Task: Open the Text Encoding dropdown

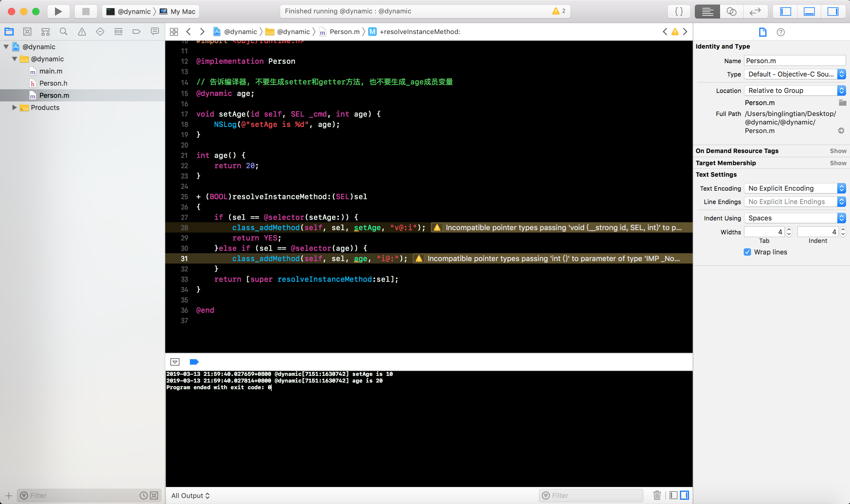Action: pyautogui.click(x=794, y=189)
